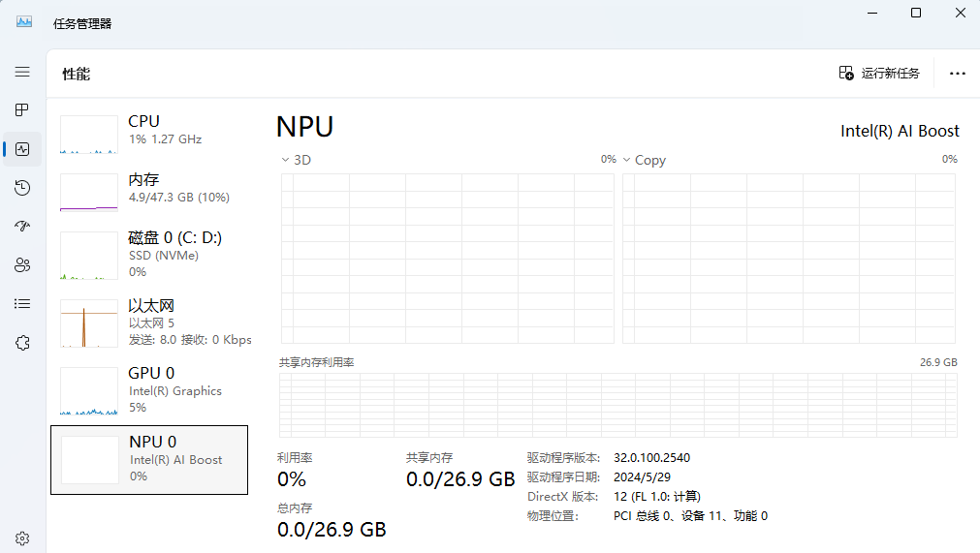The image size is (980, 553).
Task: Open Task Manager settings gear
Action: point(22,538)
